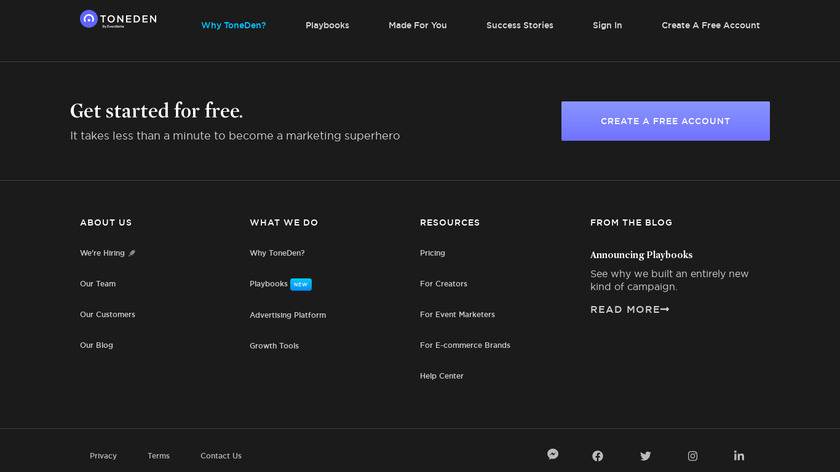Open the Our Team link
This screenshot has width=840, height=472.
click(x=98, y=283)
